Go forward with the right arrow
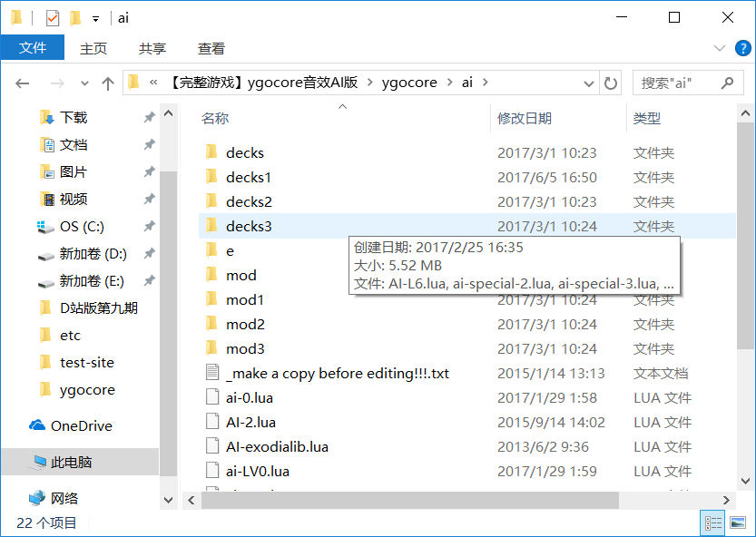Image resolution: width=756 pixels, height=537 pixels. (x=57, y=83)
